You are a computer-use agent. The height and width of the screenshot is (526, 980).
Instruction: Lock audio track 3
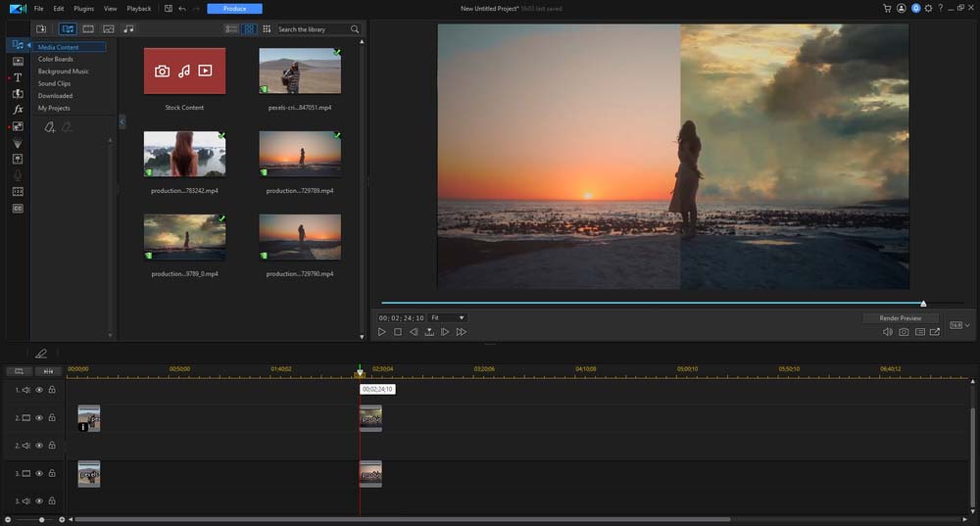click(x=52, y=501)
